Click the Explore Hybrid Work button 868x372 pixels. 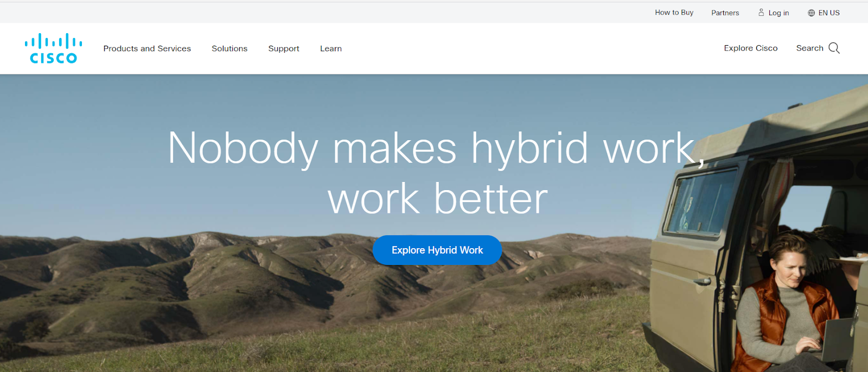(x=437, y=250)
